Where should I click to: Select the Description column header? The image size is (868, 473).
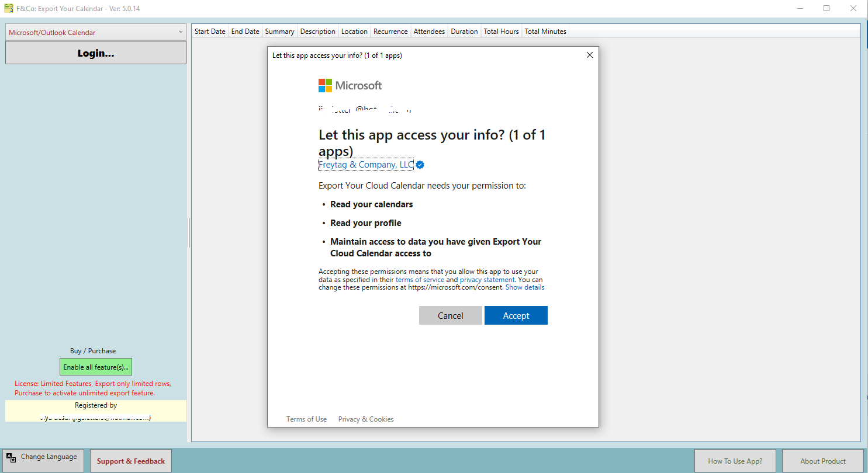click(318, 32)
